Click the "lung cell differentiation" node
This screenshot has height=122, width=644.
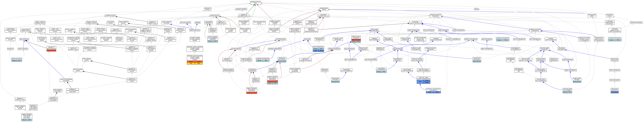pos(371,60)
